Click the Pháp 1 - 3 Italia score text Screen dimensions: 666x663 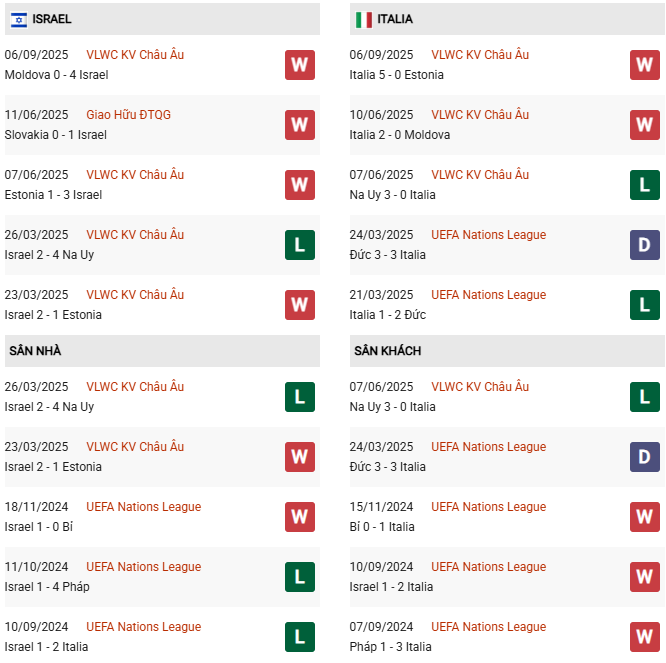point(391,647)
